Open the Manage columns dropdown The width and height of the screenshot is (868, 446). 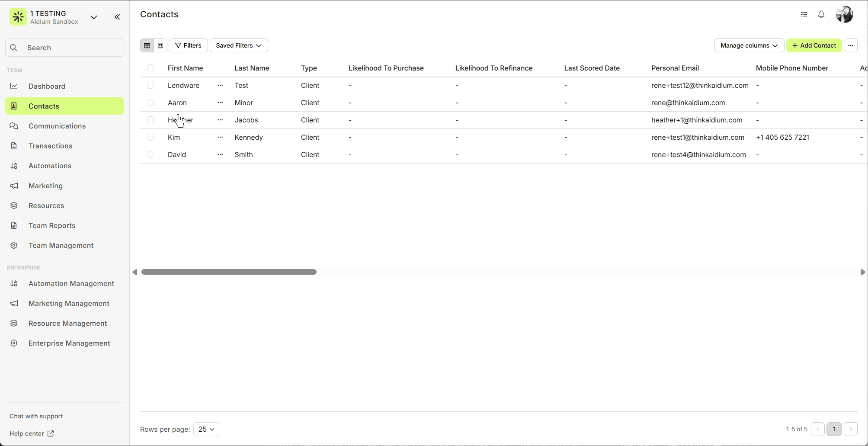[749, 45]
